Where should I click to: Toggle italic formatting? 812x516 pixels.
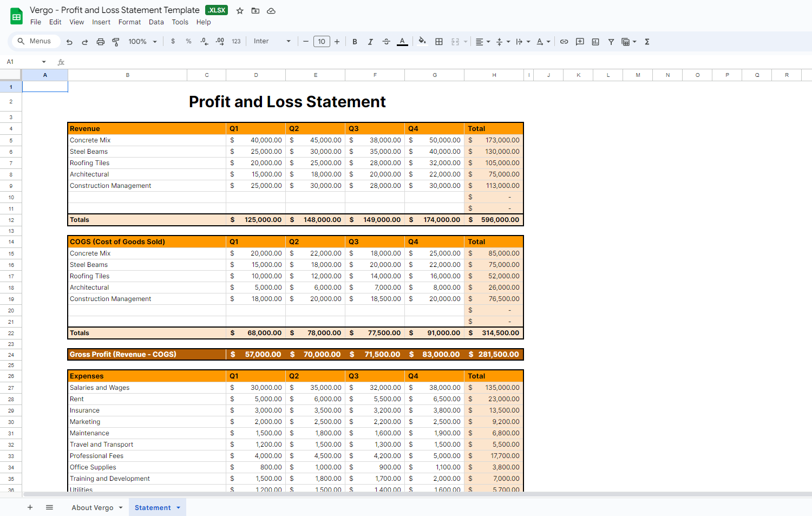pyautogui.click(x=370, y=42)
